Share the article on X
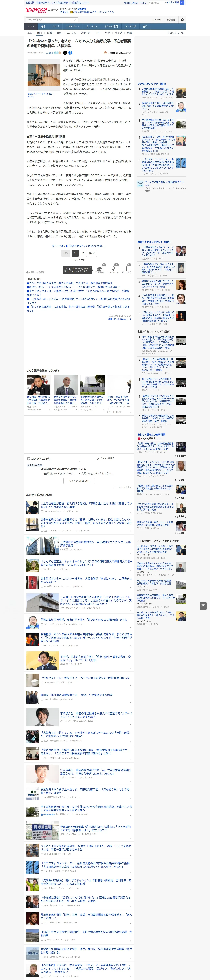The width and height of the screenshot is (210, 980). click(x=65, y=53)
